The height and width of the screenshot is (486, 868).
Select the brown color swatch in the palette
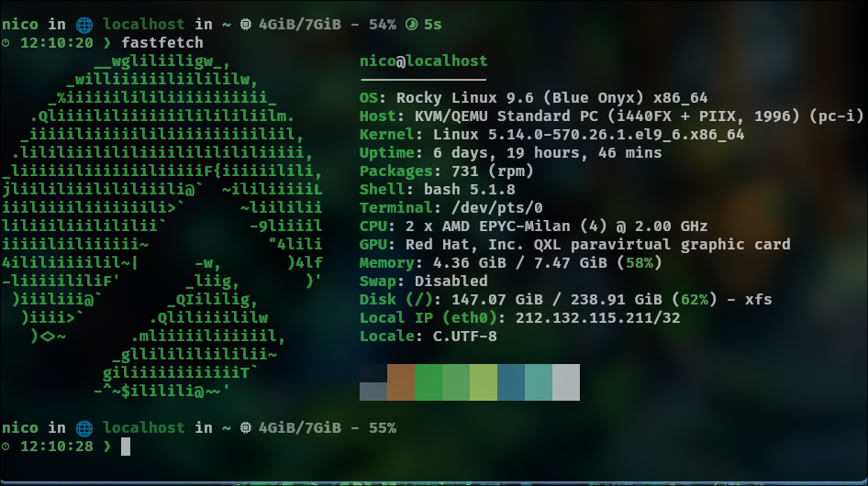[x=401, y=381]
